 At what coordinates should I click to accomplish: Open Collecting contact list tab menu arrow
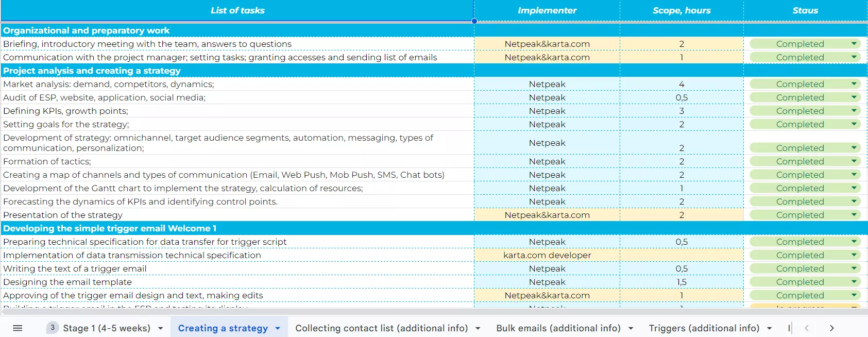click(x=478, y=328)
